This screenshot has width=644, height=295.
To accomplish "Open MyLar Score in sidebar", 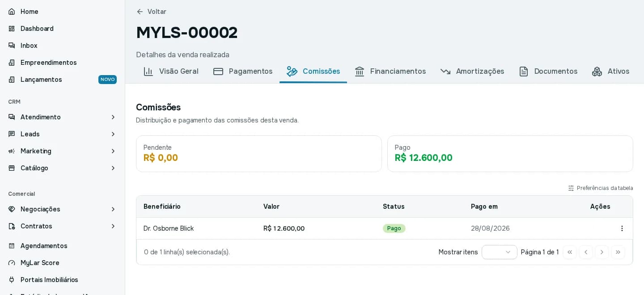I will click(63, 263).
